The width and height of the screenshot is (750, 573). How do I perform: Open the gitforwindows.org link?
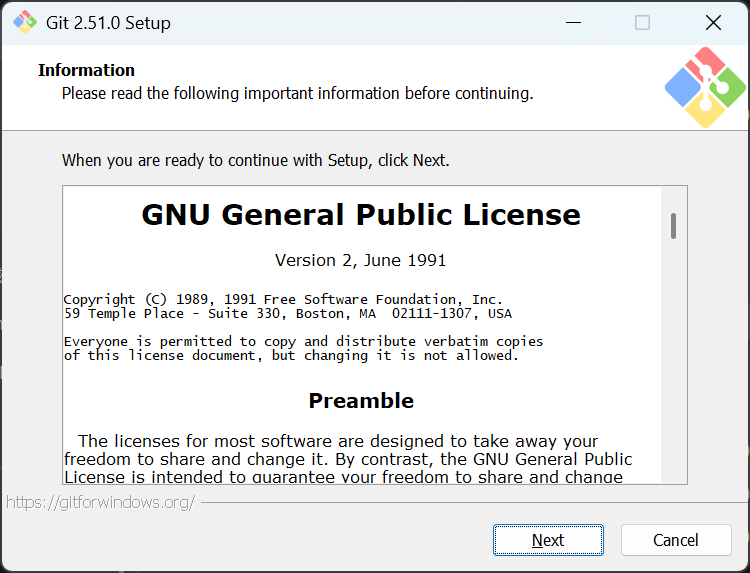100,502
